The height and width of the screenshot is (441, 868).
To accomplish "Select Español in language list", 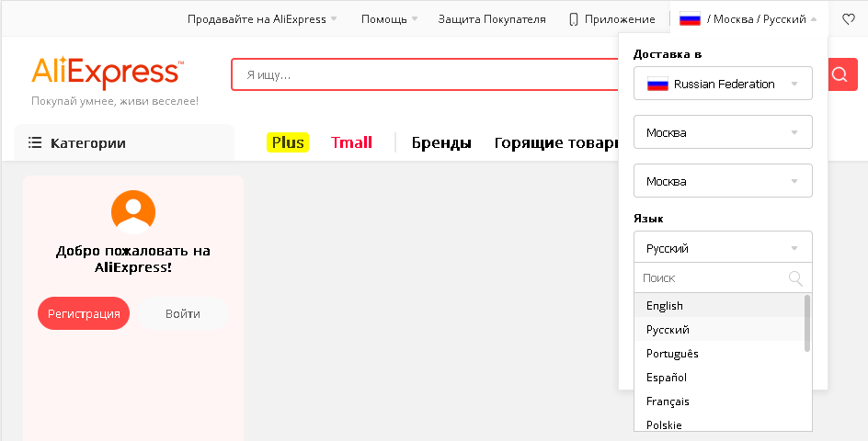I will tap(719, 377).
